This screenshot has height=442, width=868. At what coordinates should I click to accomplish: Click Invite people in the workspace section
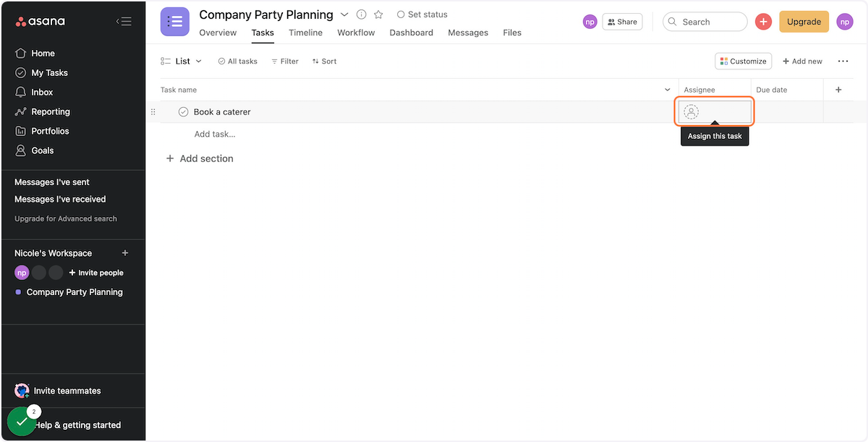point(96,273)
